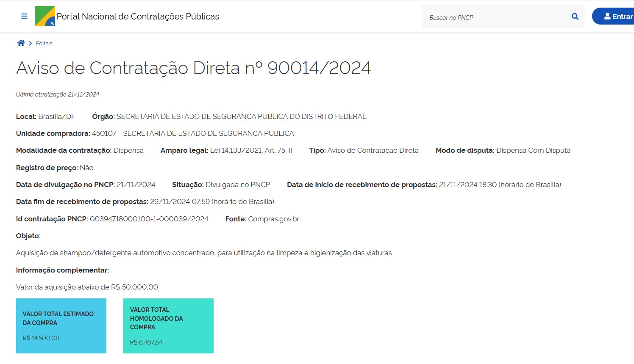Click the Id contratação PNCP number

[149, 219]
